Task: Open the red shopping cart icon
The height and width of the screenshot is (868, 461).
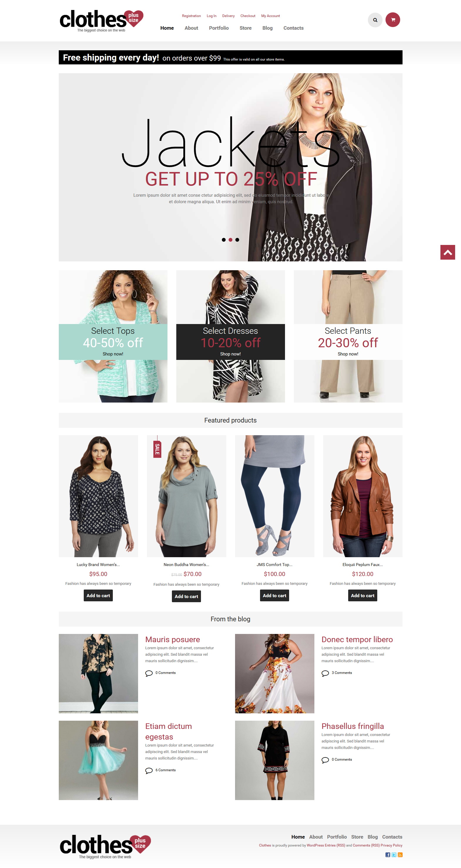Action: pos(393,20)
